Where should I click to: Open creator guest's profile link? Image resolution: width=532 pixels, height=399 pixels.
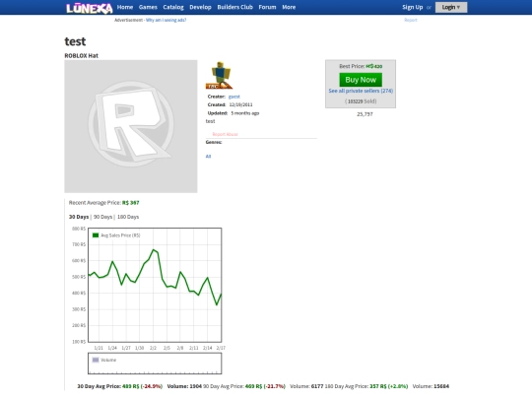tap(234, 97)
